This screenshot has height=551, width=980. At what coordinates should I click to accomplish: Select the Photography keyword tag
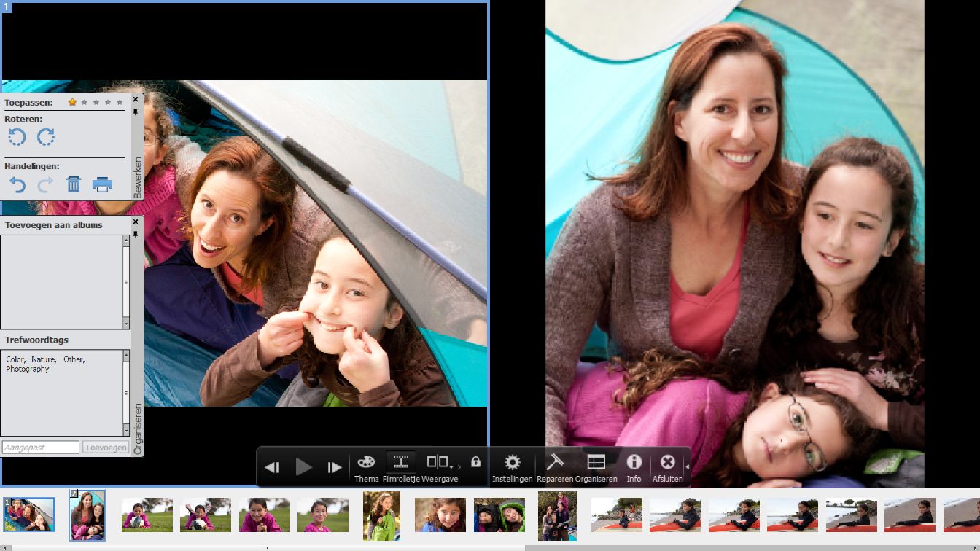[x=28, y=369]
